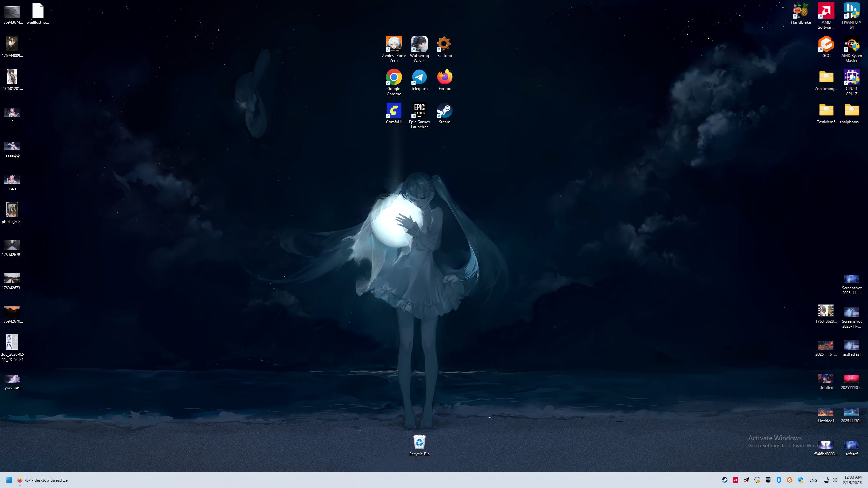Image resolution: width=868 pixels, height=488 pixels.
Task: Select the waiIllustrio blank file icon
Action: pos(38,11)
